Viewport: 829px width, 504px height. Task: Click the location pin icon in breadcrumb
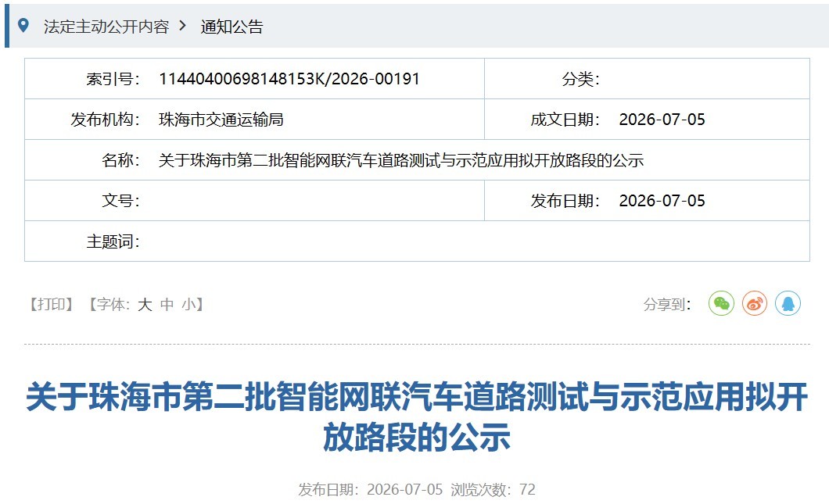coord(23,25)
